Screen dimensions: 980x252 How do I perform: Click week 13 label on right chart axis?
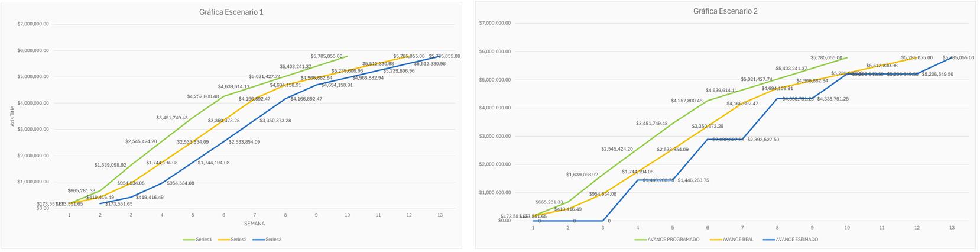(x=952, y=227)
